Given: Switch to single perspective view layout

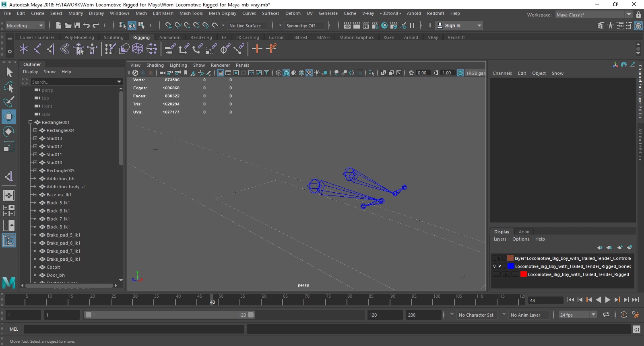Looking at the screenshot, I should click(x=9, y=196).
